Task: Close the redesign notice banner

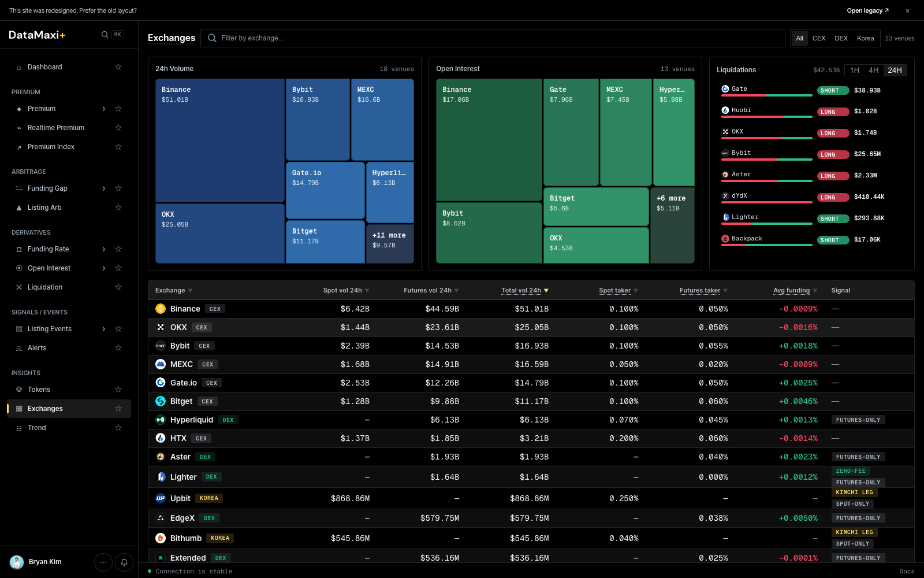Action: pyautogui.click(x=907, y=10)
